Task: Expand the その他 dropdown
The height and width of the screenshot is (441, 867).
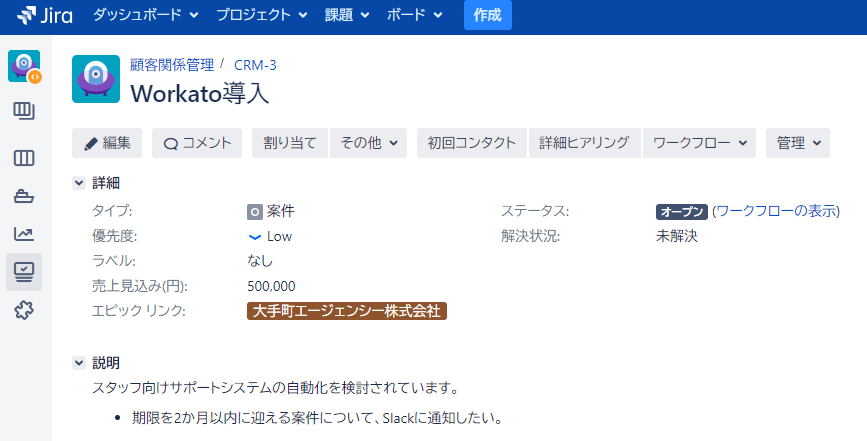Action: (368, 143)
